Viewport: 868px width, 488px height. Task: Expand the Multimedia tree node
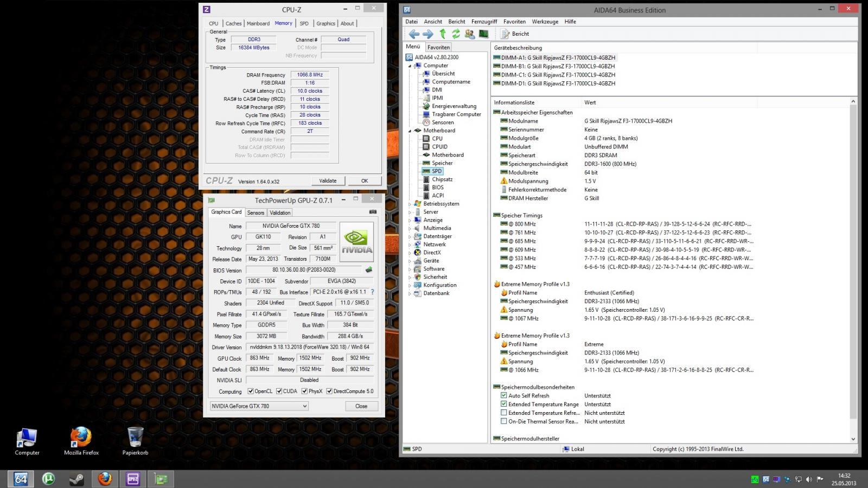pos(410,228)
